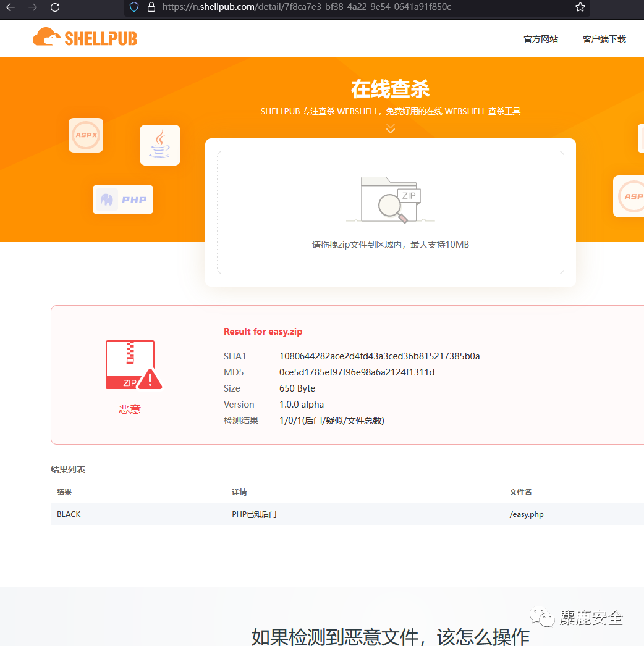Image resolution: width=644 pixels, height=646 pixels.
Task: Click the 1.0.0 alpha version value
Action: coord(302,405)
